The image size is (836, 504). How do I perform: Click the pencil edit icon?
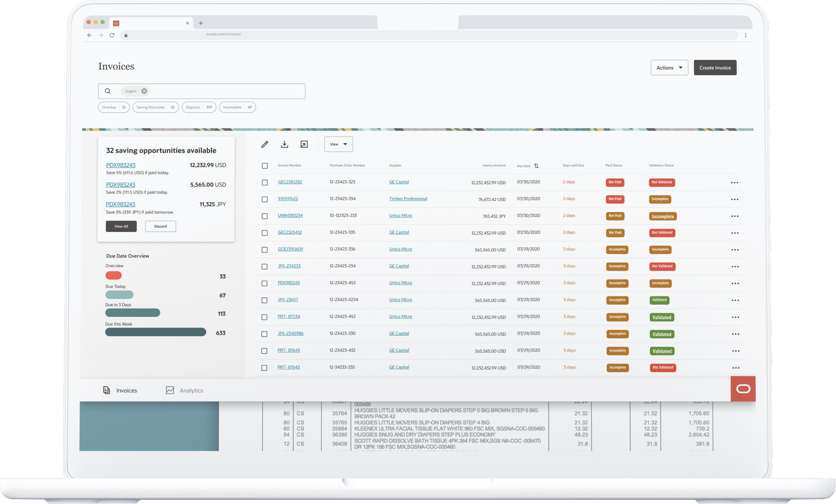tap(265, 144)
